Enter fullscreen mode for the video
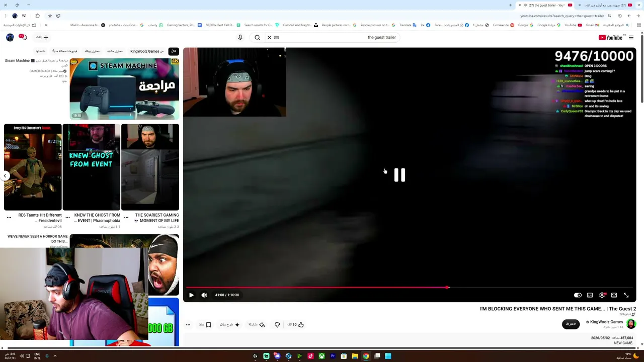 626,295
